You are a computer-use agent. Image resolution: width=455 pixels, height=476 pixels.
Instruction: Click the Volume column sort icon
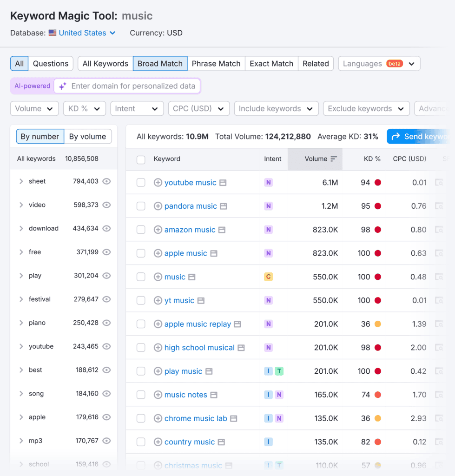(x=334, y=159)
